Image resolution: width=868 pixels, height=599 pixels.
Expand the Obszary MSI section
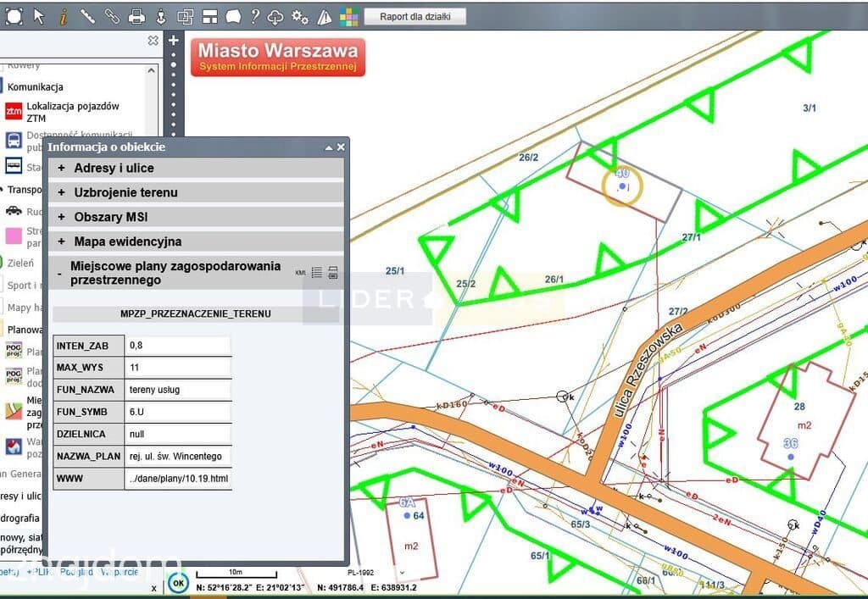click(x=196, y=217)
